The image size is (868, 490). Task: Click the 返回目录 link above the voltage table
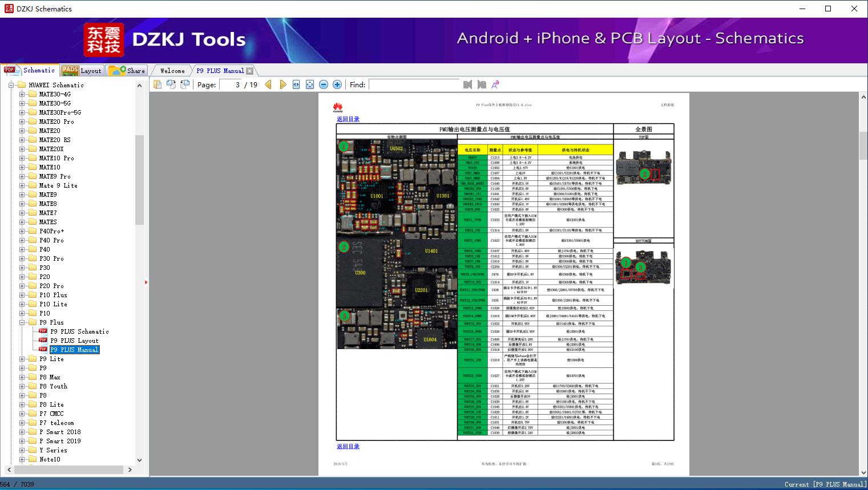[x=348, y=119]
